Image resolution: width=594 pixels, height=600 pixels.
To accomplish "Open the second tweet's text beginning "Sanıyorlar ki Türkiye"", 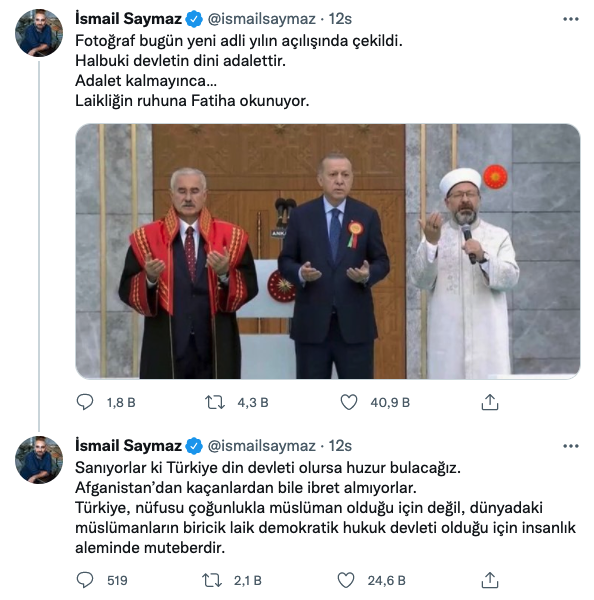I will tap(325, 507).
